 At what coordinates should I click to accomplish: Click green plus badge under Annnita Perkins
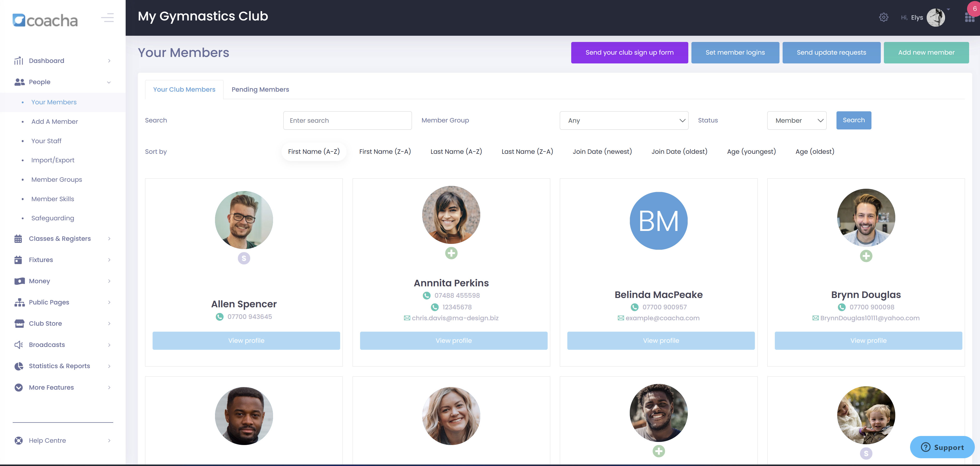point(451,253)
